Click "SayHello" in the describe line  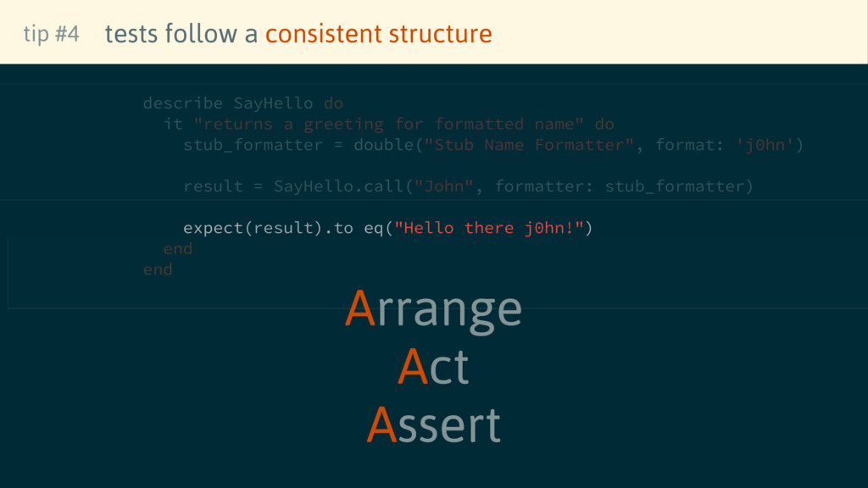273,103
